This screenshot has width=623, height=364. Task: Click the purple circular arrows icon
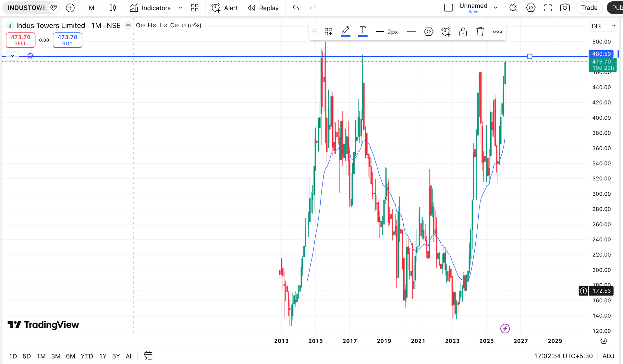(30, 56)
